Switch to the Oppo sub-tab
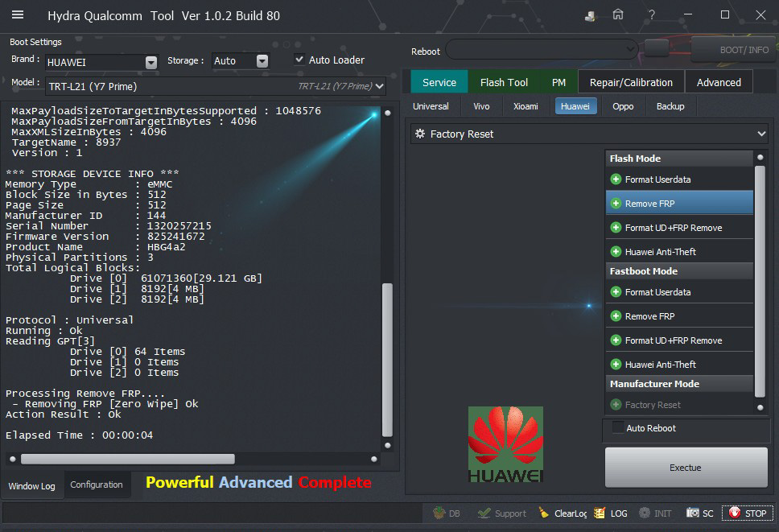The image size is (779, 532). coord(623,106)
